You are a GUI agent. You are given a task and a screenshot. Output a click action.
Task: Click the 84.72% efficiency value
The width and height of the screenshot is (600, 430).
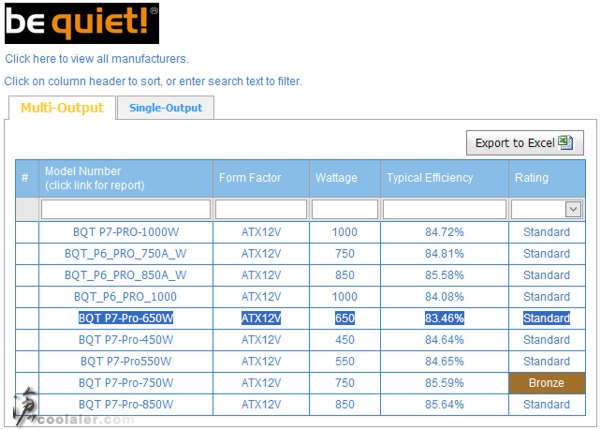pos(444,232)
